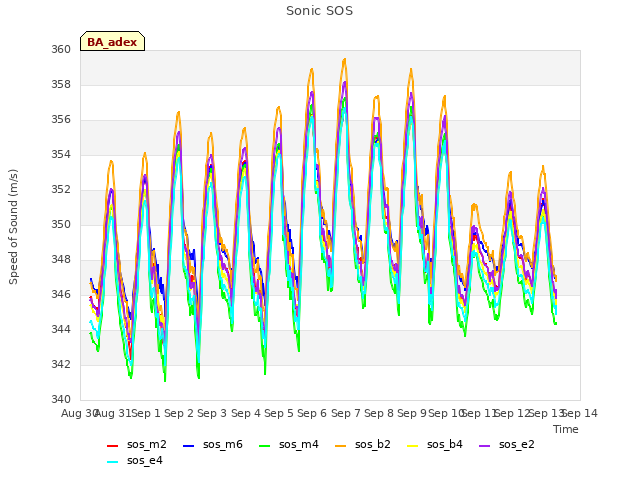Click the Time axis label
This screenshot has height=480, width=640.
pos(566,429)
